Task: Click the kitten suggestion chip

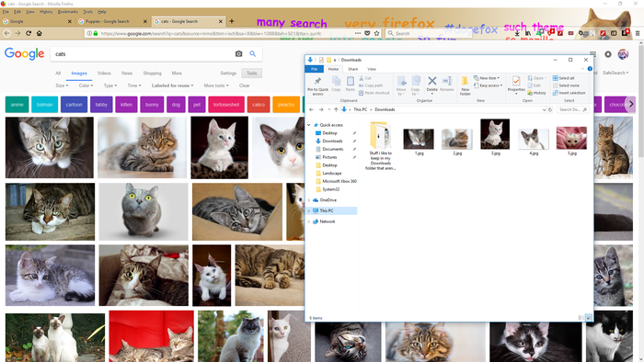Action: [126, 105]
